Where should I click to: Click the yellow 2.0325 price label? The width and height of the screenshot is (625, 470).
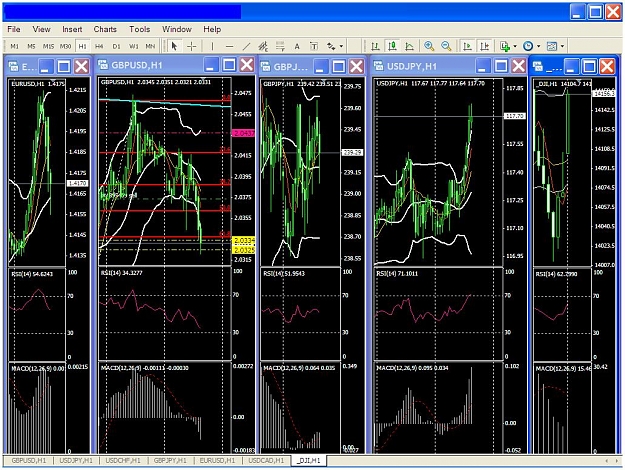click(244, 250)
